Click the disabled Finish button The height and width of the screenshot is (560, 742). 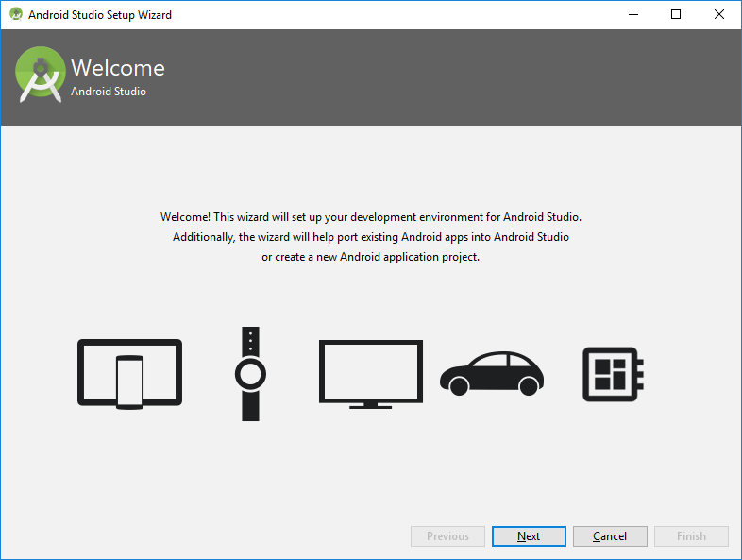[x=691, y=536]
